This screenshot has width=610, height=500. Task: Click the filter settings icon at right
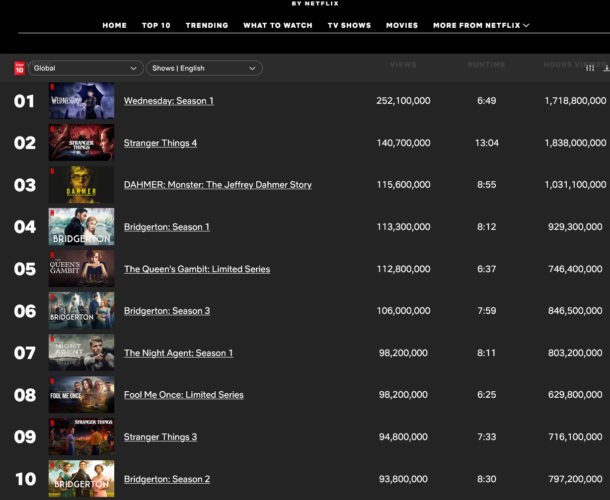pyautogui.click(x=590, y=68)
